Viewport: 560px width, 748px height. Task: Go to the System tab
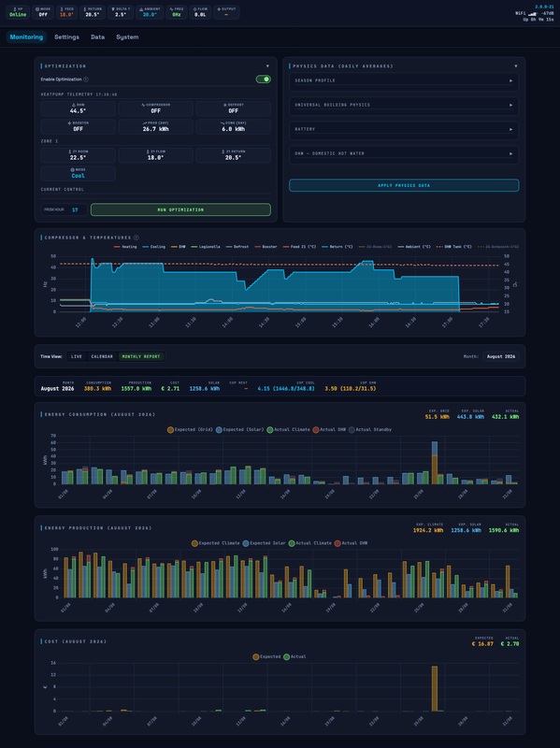click(127, 36)
